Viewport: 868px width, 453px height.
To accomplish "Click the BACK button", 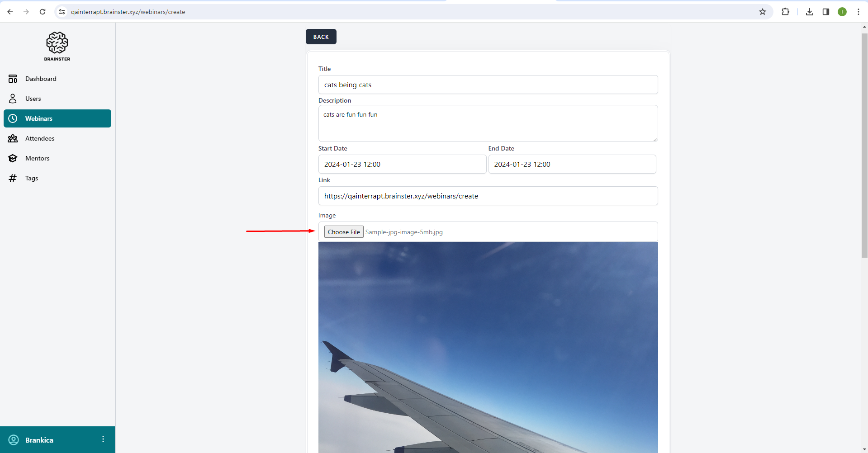I will 321,37.
